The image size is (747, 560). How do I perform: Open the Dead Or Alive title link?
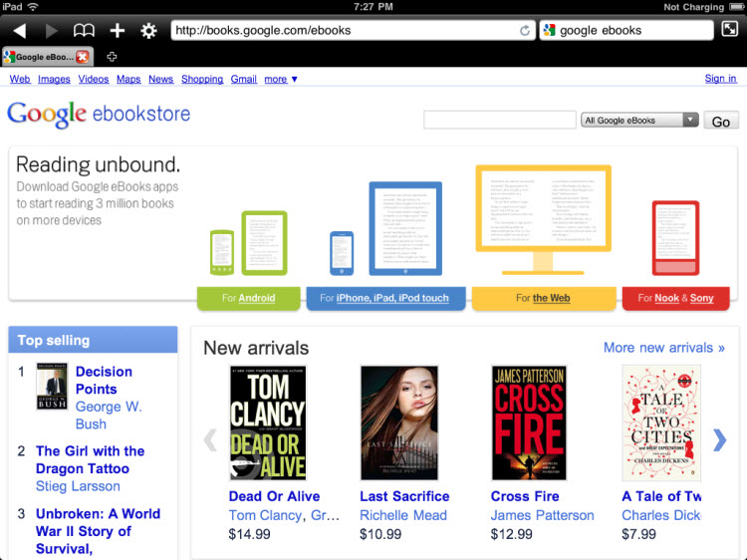coord(274,496)
